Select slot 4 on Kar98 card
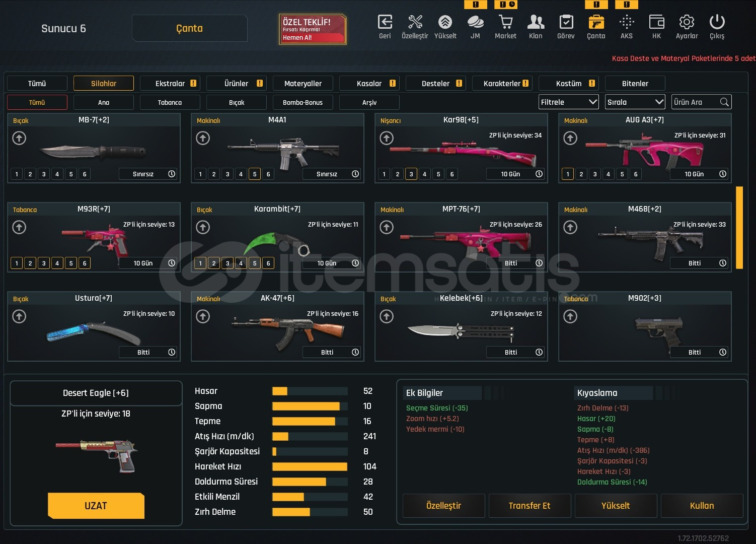This screenshot has height=544, width=756. point(425,174)
